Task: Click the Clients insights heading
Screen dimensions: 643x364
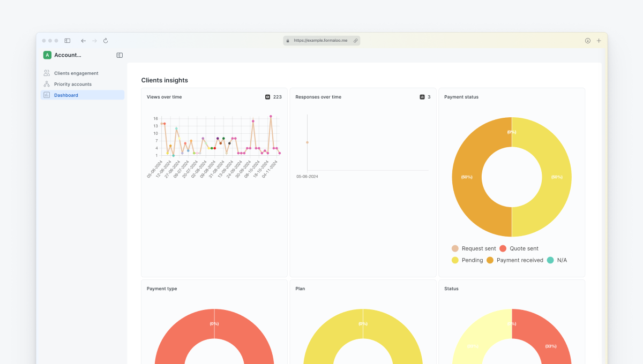Action: (x=165, y=80)
